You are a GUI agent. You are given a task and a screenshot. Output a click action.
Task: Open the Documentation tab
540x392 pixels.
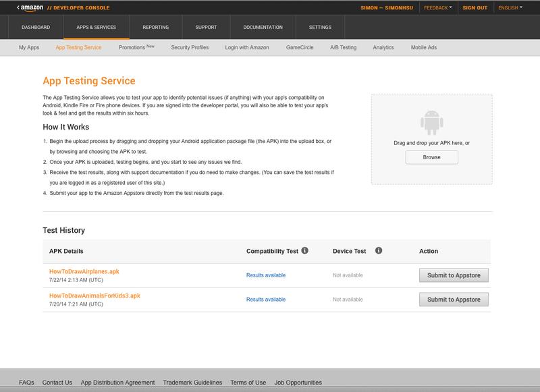click(x=263, y=27)
